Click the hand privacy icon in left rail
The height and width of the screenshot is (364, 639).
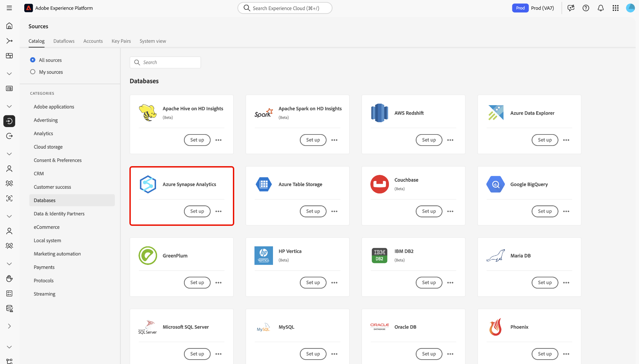coord(9,278)
